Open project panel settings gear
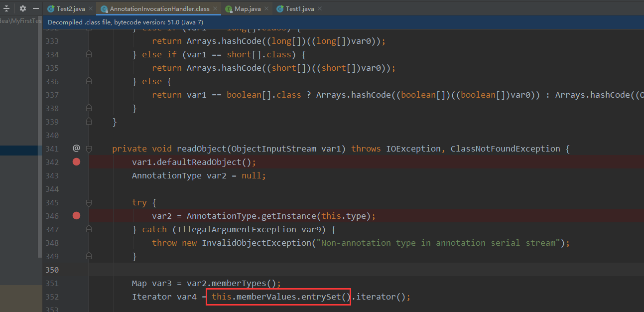The image size is (644, 312). pyautogui.click(x=22, y=8)
